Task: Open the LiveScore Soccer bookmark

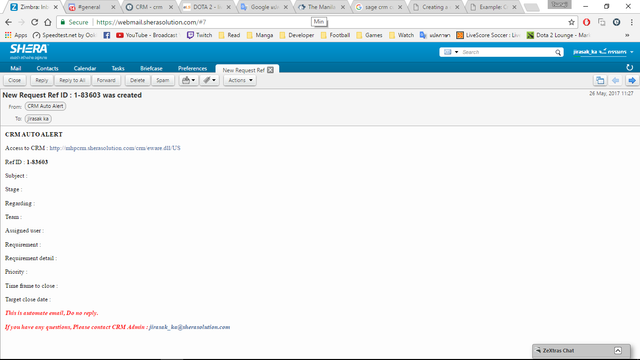Action: [x=488, y=35]
